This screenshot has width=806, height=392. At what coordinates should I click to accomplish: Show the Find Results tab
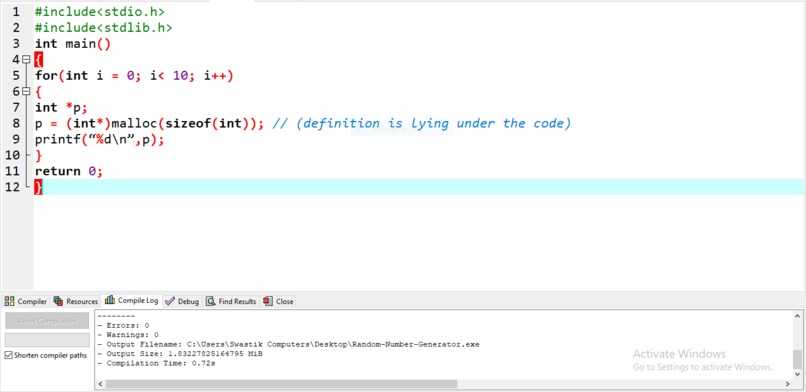tap(231, 302)
